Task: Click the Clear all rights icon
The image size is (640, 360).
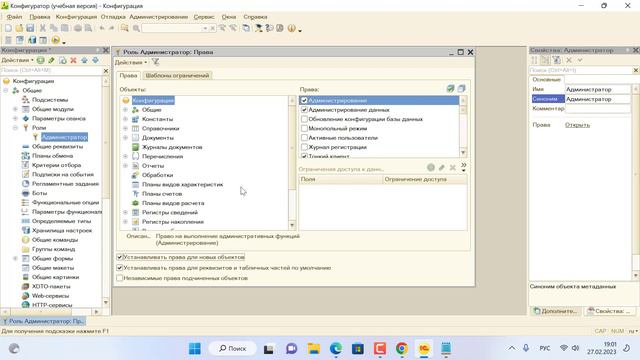Action: [x=462, y=89]
